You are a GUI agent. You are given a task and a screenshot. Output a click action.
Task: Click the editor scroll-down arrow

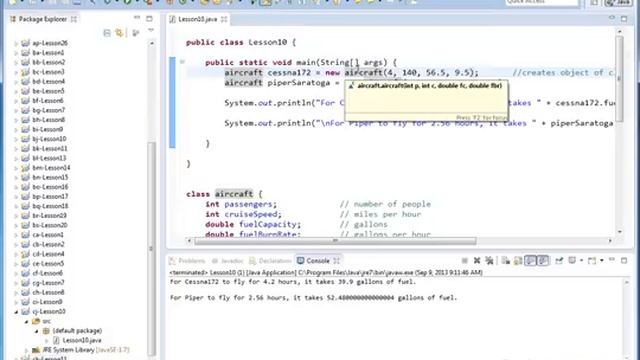(x=620, y=232)
